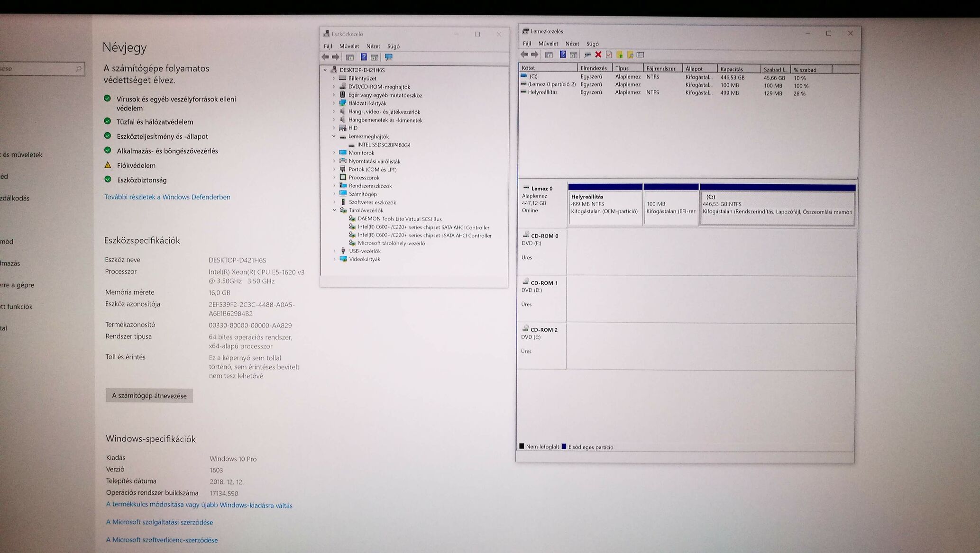Click the Nem lefoglalt black legend swatch
The image size is (980, 553).
pyautogui.click(x=522, y=446)
